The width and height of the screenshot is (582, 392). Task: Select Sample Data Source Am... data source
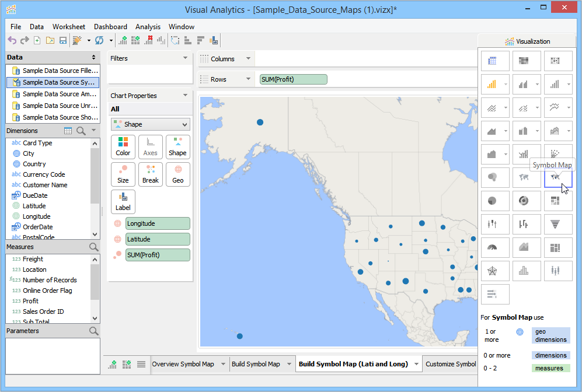(x=58, y=94)
